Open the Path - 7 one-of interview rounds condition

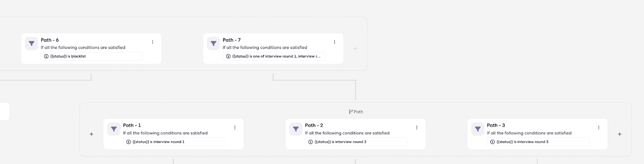coord(274,56)
